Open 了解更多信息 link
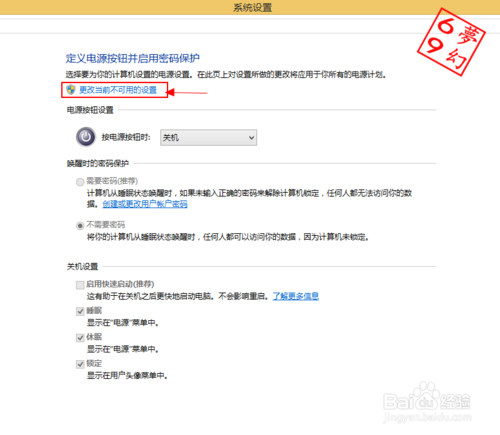 [296, 296]
